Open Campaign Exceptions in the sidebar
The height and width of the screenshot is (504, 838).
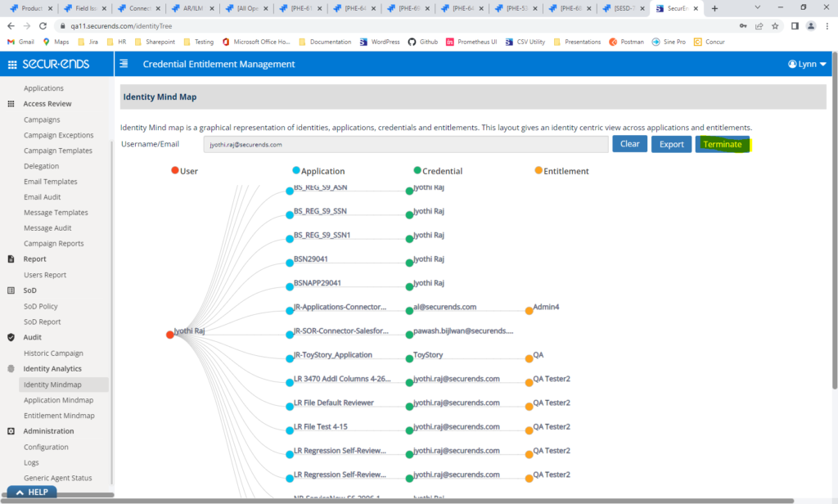click(x=58, y=135)
